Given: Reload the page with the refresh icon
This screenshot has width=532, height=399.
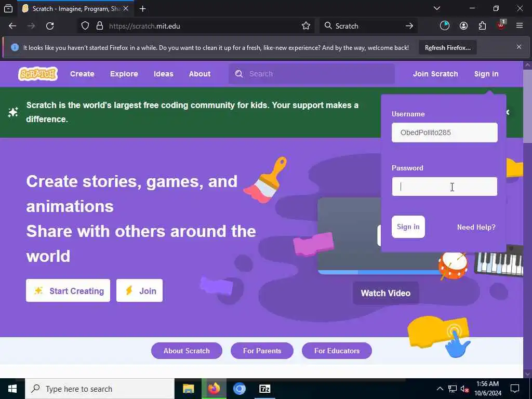Looking at the screenshot, I should click(50, 26).
